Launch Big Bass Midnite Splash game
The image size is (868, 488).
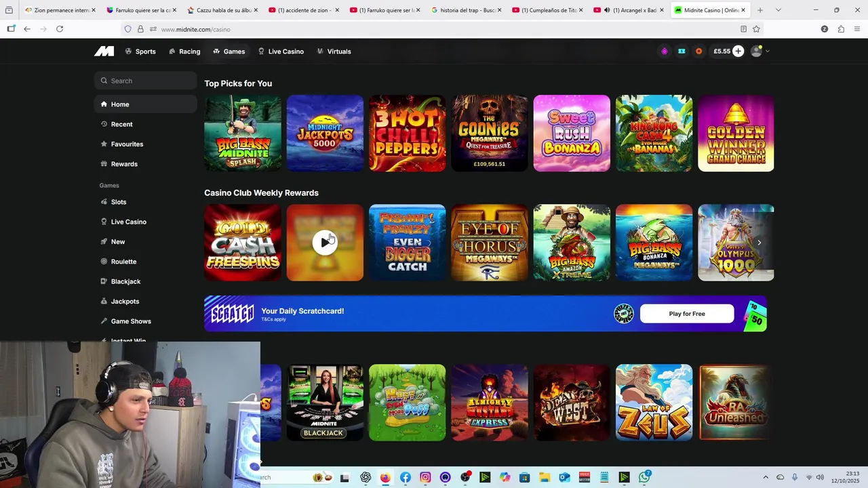[243, 133]
